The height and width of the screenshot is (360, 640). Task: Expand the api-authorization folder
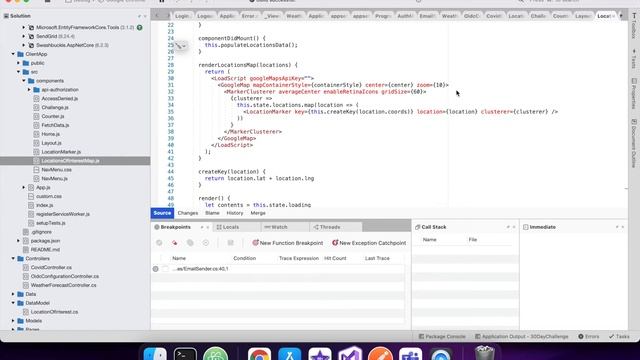coord(29,90)
